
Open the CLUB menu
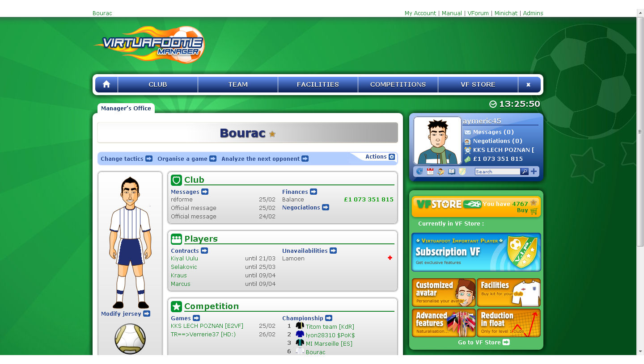158,84
